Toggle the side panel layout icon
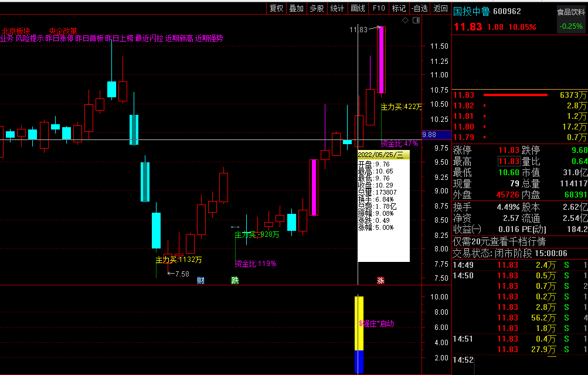 pos(416,21)
